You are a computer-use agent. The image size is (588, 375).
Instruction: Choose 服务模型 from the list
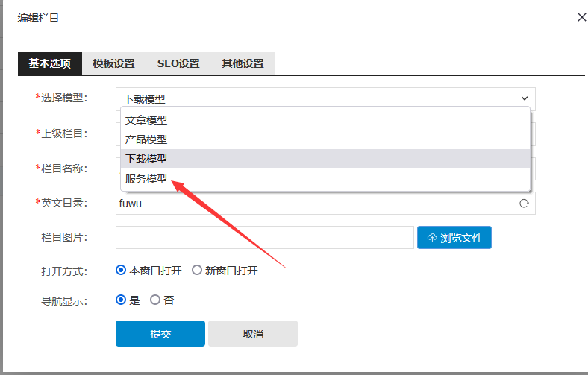point(325,179)
